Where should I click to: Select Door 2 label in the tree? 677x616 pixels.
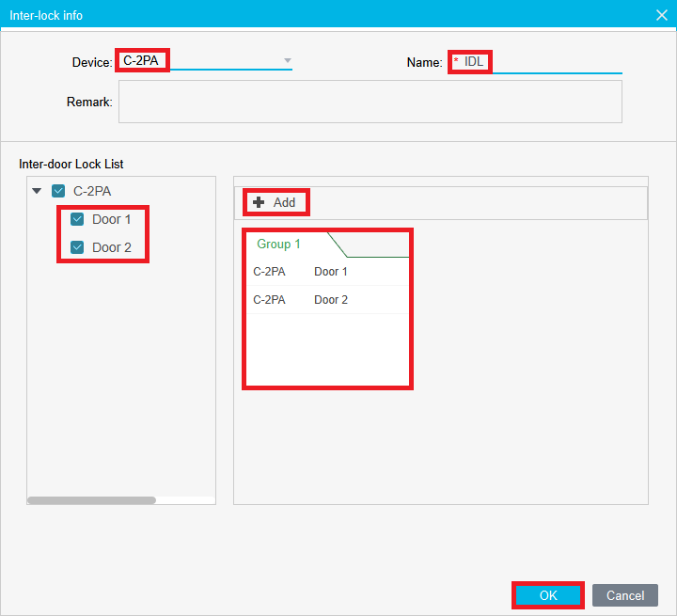coord(111,247)
